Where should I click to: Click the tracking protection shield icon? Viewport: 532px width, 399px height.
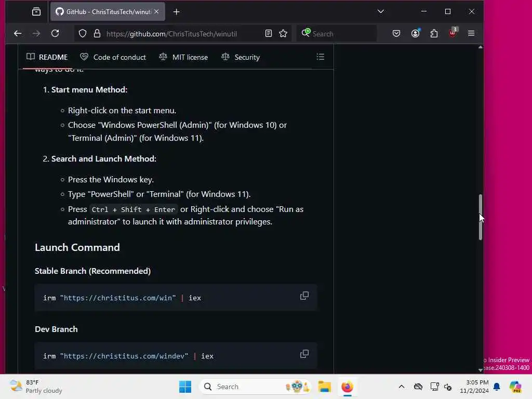click(x=83, y=33)
